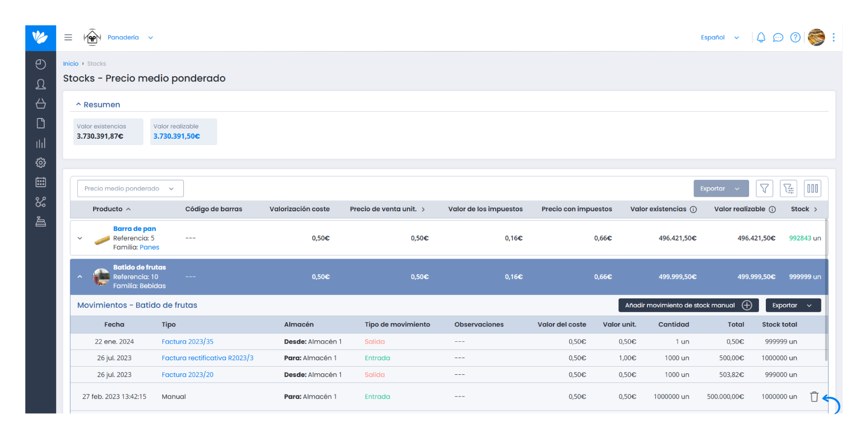
Task: Open the shopping basket icon in sidebar
Action: [x=41, y=104]
